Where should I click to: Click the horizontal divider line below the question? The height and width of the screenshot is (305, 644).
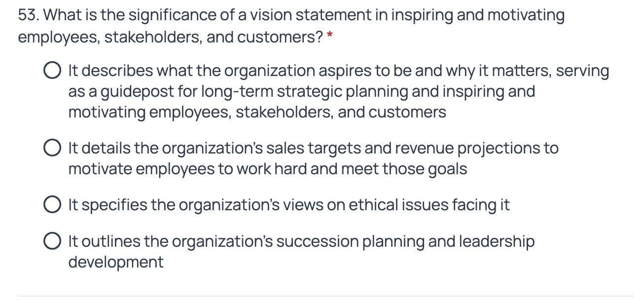325,296
